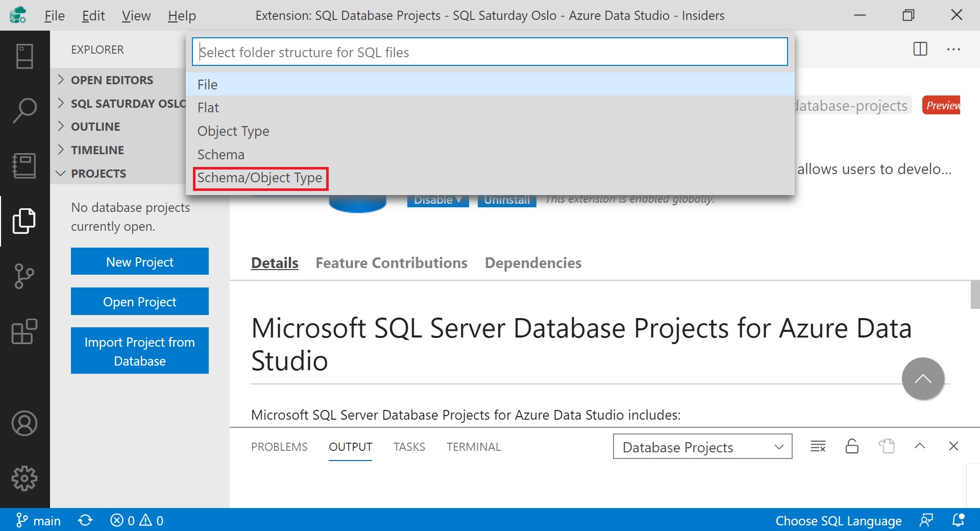Click the New Project button
Image resolution: width=980 pixels, height=531 pixels.
(x=139, y=261)
